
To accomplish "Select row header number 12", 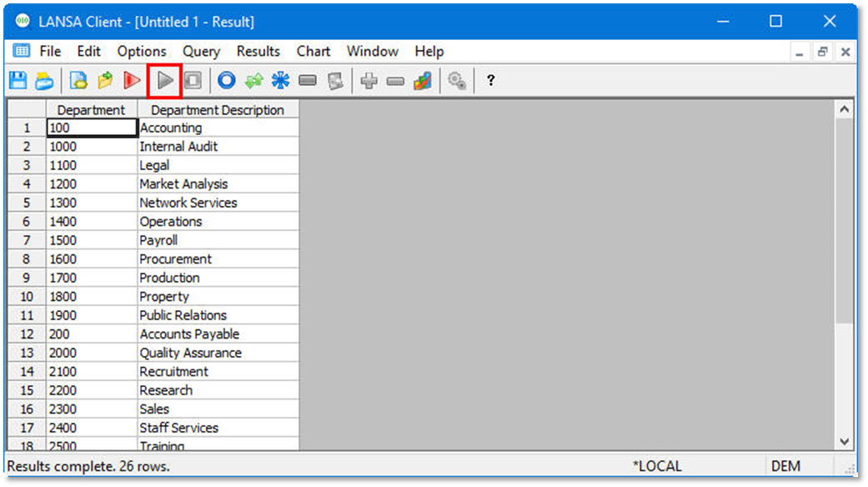I will 27,334.
